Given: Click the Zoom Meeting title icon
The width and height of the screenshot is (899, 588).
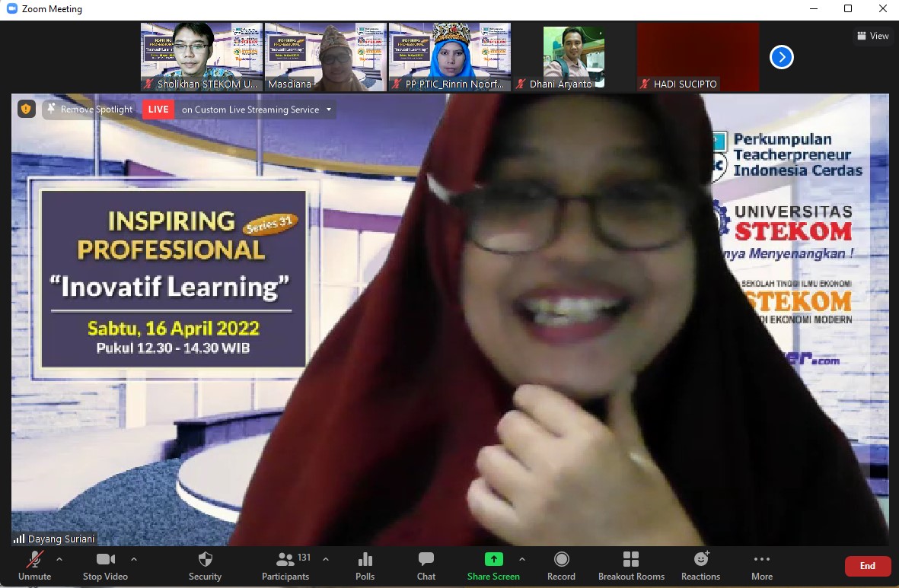Looking at the screenshot, I should click(x=12, y=8).
